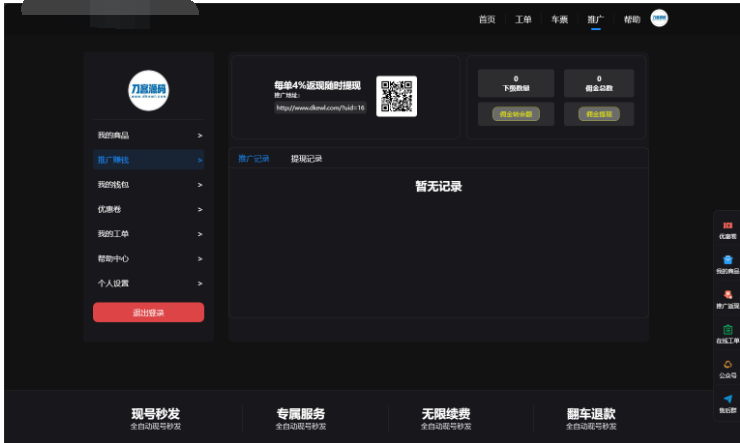Click the 现号秒发 footer feature
This screenshot has width=740, height=443.
156,418
